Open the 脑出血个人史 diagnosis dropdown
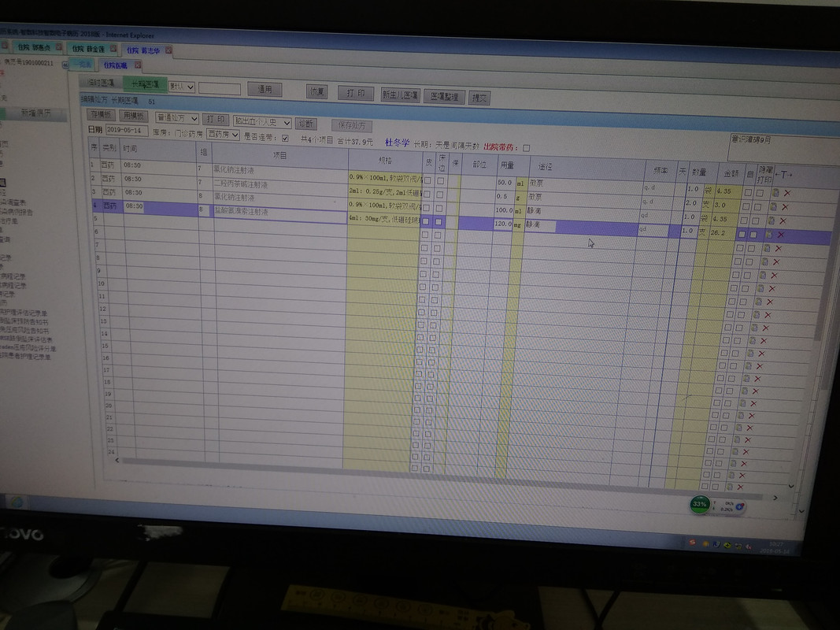This screenshot has height=630, width=840. point(262,122)
